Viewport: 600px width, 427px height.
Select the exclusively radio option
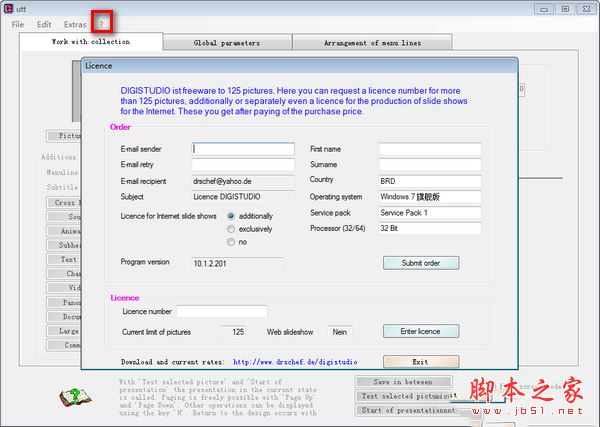231,229
